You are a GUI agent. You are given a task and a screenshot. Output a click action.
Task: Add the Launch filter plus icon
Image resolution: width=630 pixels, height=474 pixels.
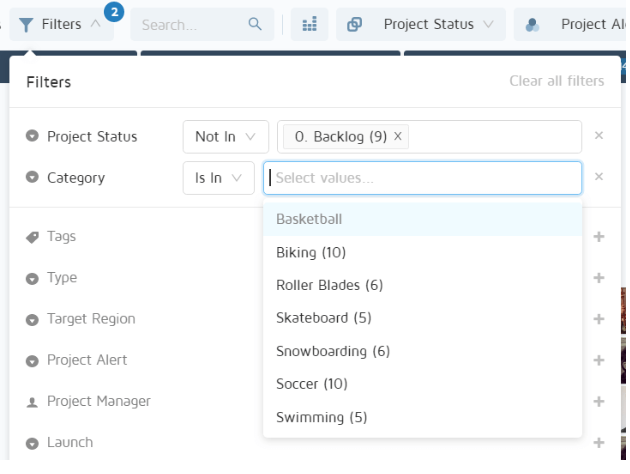click(599, 442)
